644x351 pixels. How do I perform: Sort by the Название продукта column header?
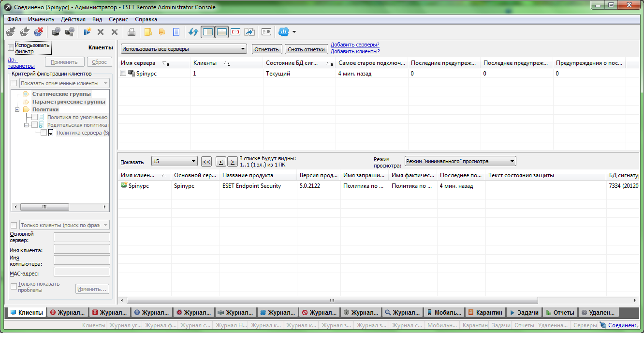pos(258,175)
